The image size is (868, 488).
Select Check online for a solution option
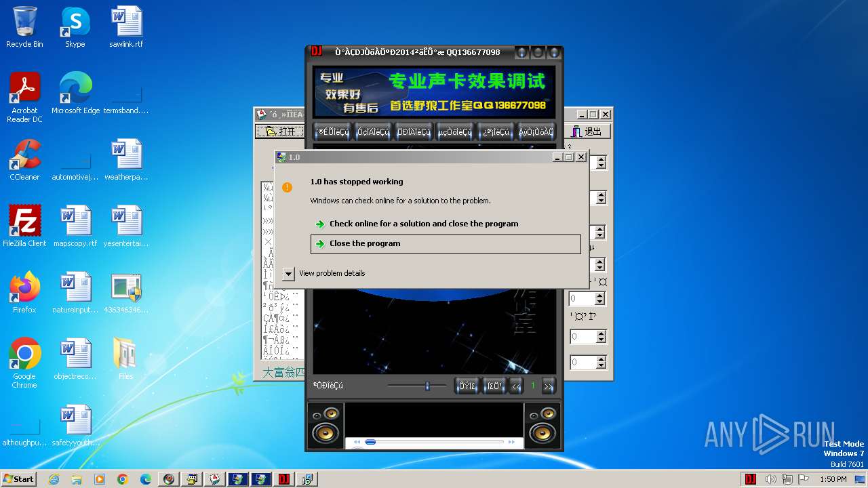click(x=446, y=224)
